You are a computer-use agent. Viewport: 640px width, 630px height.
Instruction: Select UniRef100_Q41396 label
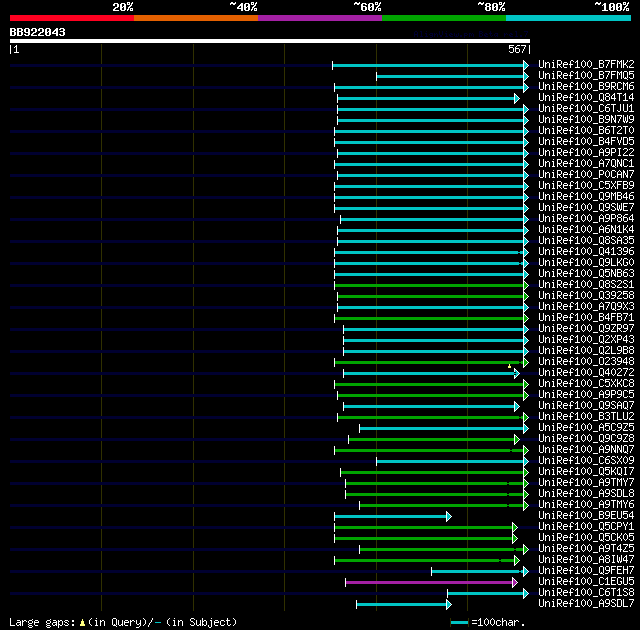pos(586,252)
